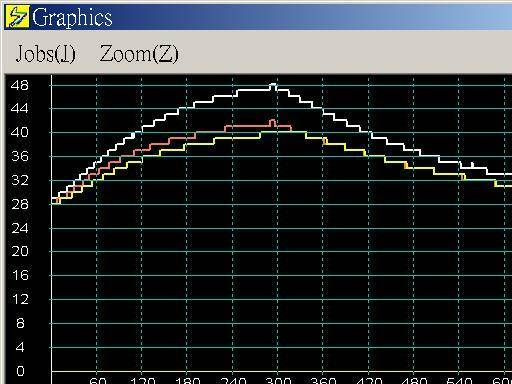512x384 pixels.
Task: Open the Jobs(J) menu
Action: pos(46,54)
